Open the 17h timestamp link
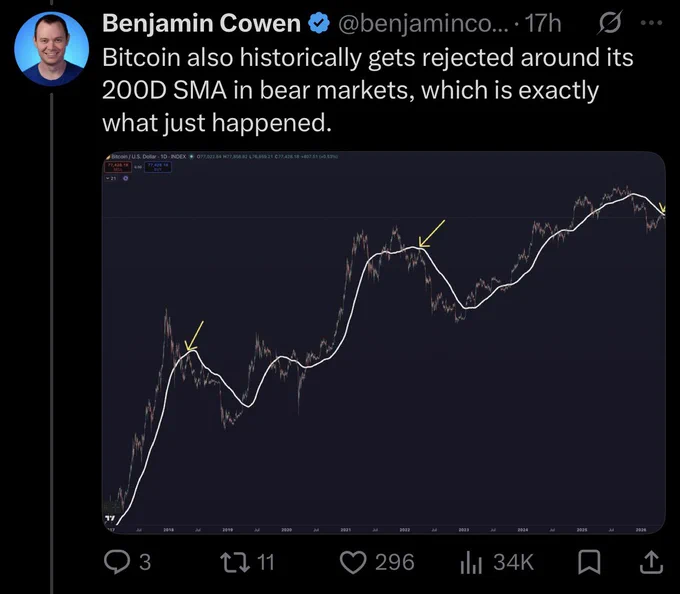The image size is (680, 594). (543, 23)
